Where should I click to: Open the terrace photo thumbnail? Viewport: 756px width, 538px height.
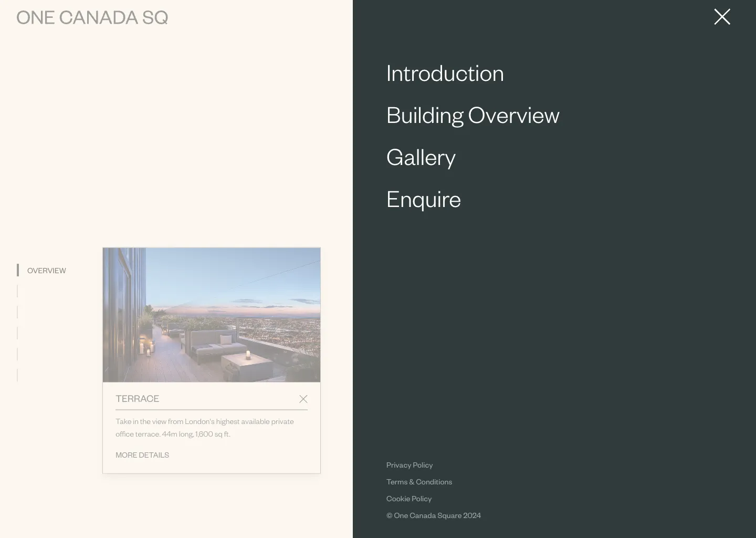coord(212,315)
